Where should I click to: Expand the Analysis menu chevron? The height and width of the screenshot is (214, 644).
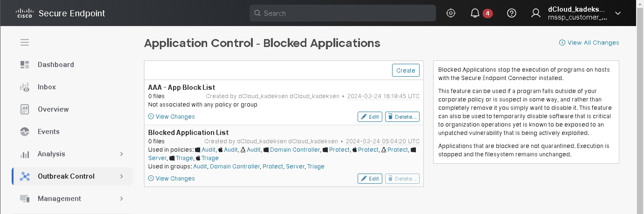pyautogui.click(x=121, y=154)
